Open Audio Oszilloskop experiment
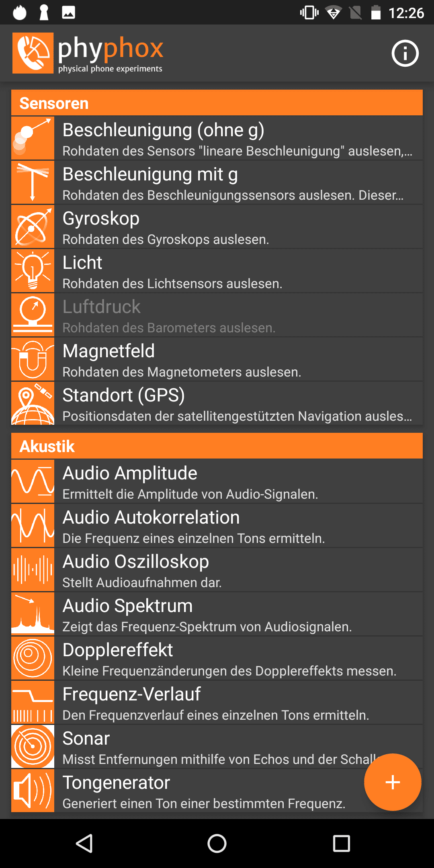 [217, 570]
